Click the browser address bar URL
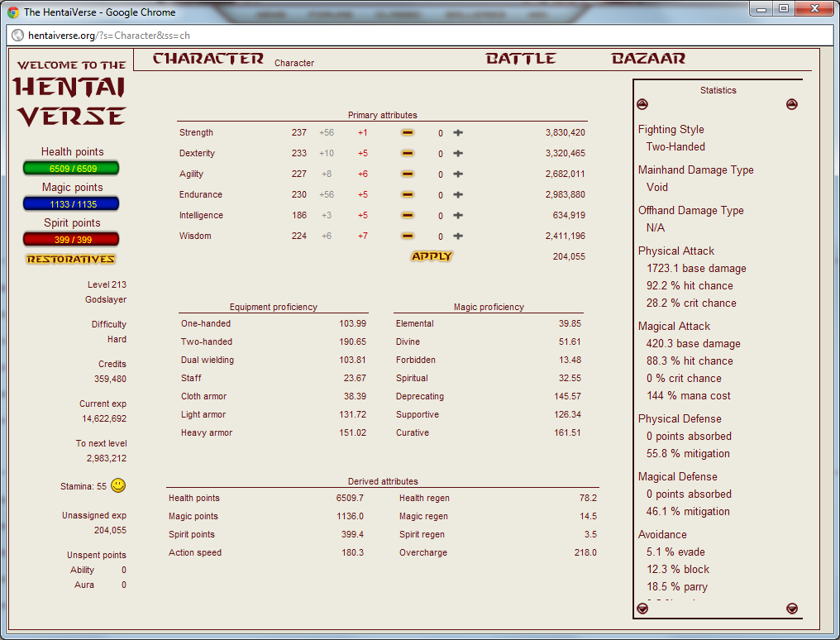Screen dimensions: 840x640 click(x=109, y=36)
